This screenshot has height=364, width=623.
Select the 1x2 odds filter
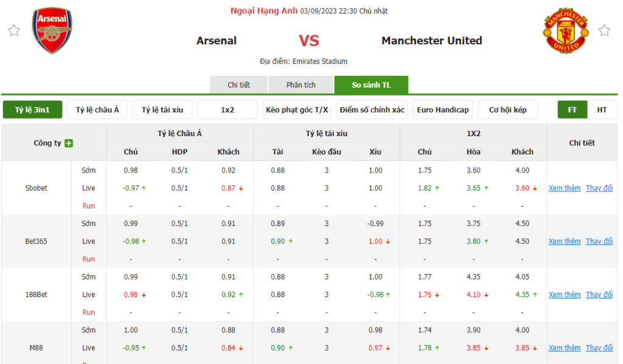point(228,110)
